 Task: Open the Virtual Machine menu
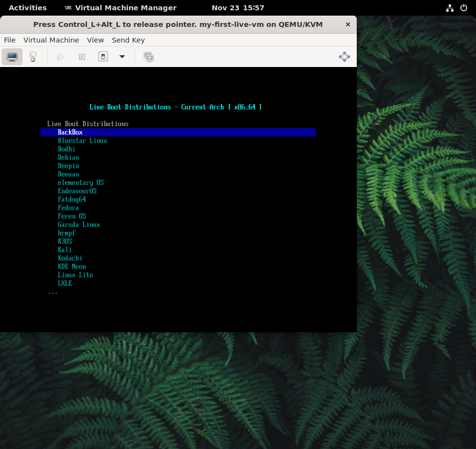coord(51,40)
